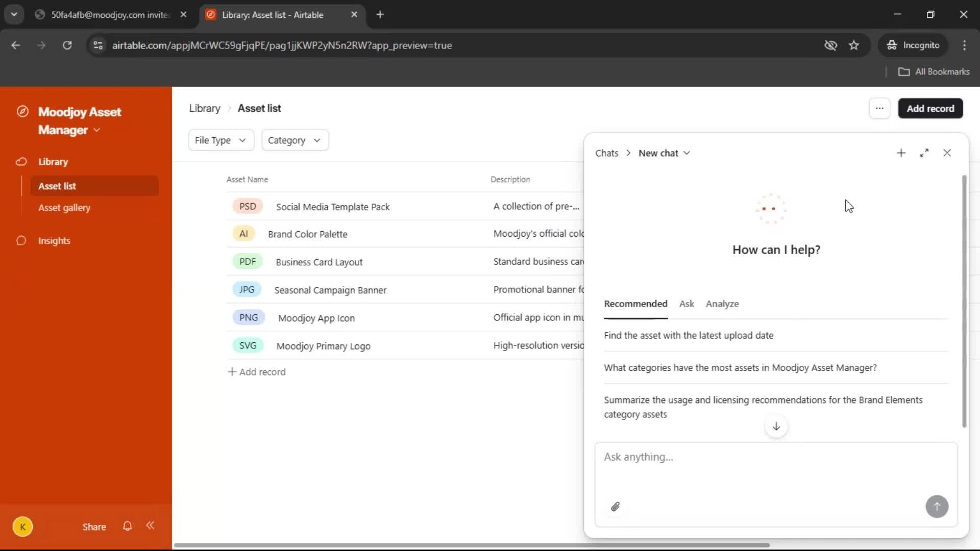Click Chats breadcrumb link
The height and width of the screenshot is (551, 980).
coord(606,153)
